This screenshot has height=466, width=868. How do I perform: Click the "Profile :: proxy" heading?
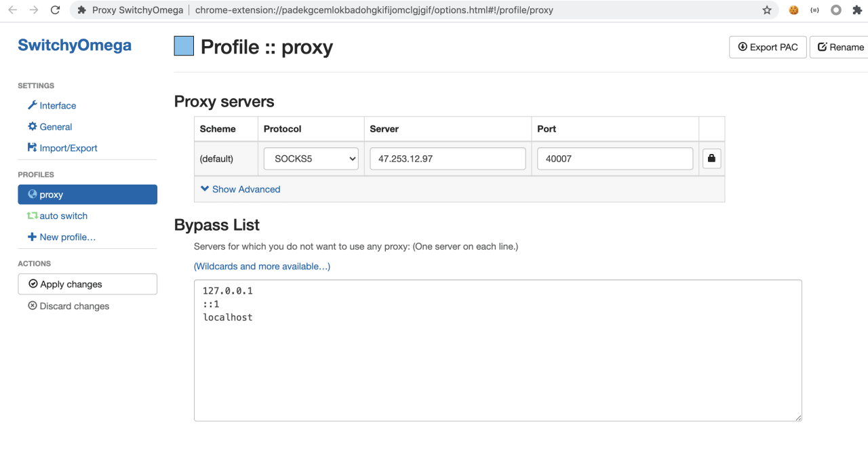[267, 47]
